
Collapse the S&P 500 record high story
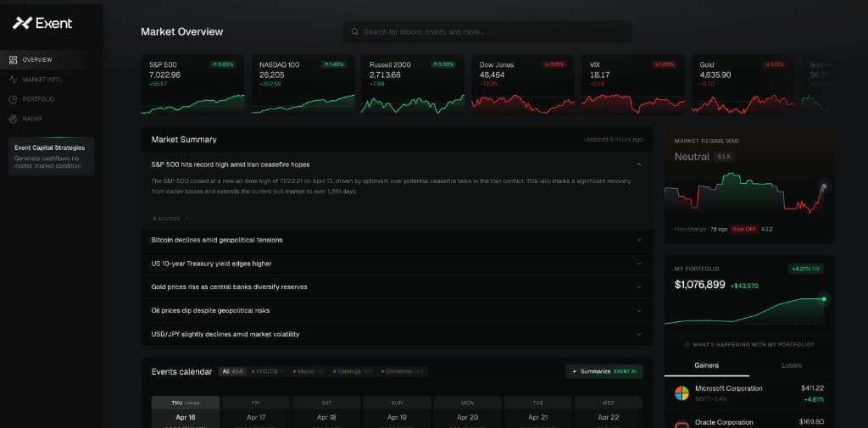coord(639,164)
